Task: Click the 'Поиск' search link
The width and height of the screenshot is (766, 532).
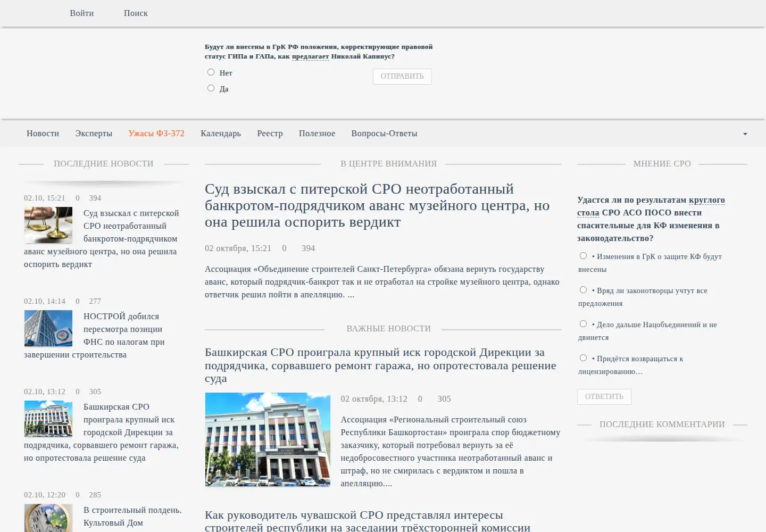Action: click(136, 13)
